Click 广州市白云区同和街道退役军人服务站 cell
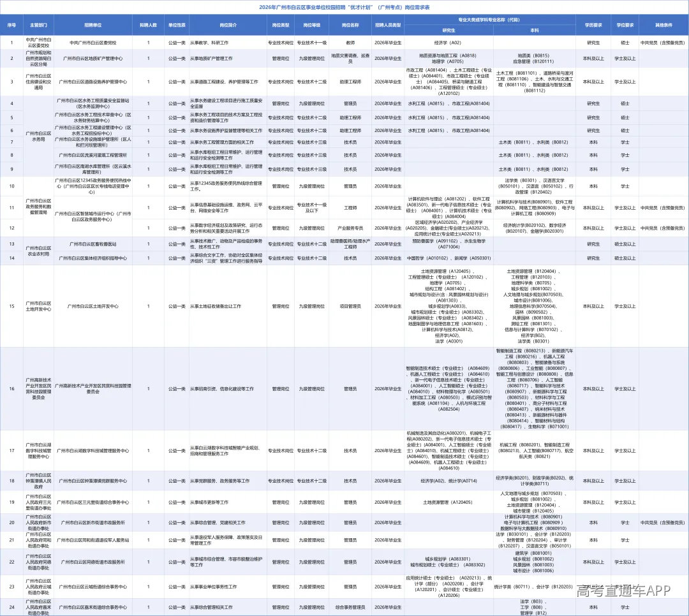The image size is (689, 616). pyautogui.click(x=93, y=539)
